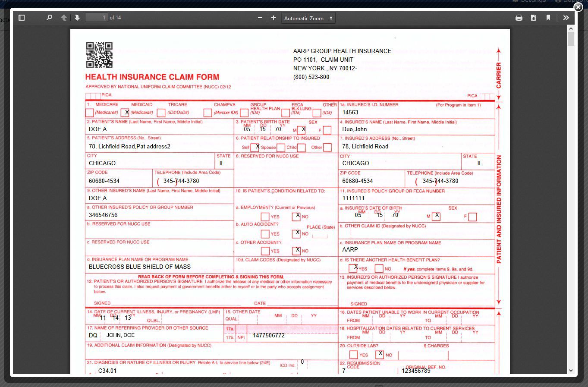Check the Medicare checkbox
Viewport: 588px width, 387px height.
(90, 113)
